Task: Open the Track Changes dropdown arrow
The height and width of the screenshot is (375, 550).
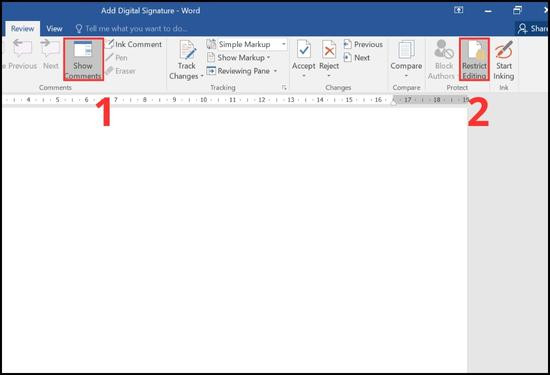Action: [x=202, y=76]
